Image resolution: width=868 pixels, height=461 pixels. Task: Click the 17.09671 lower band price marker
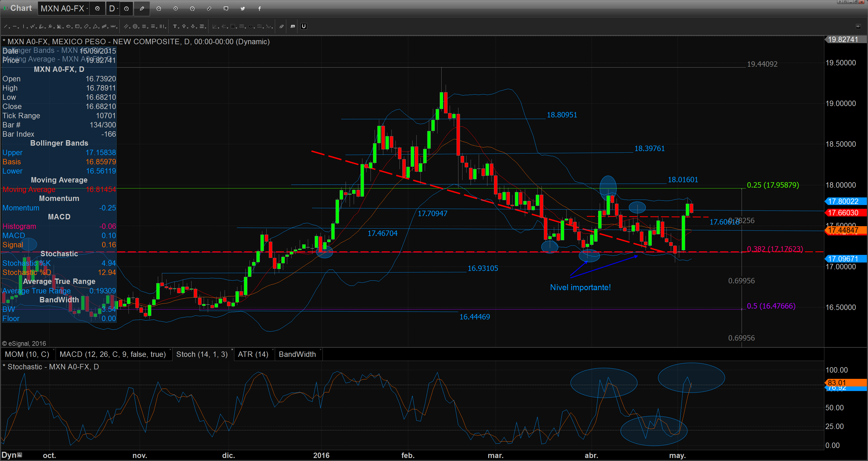coord(845,258)
